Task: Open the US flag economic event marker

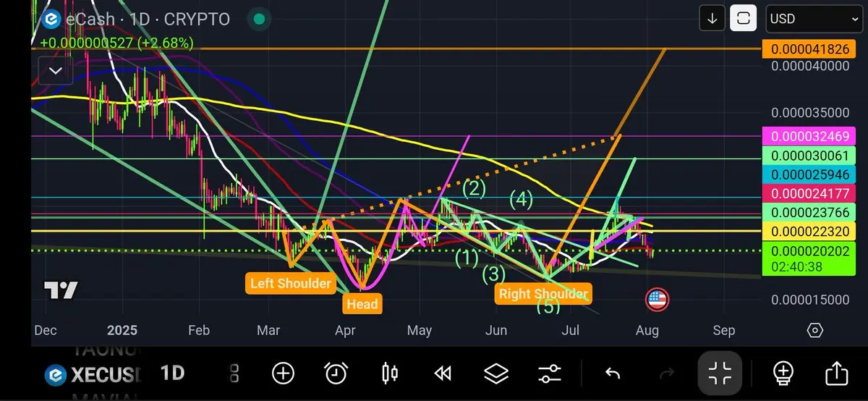Action: (657, 299)
